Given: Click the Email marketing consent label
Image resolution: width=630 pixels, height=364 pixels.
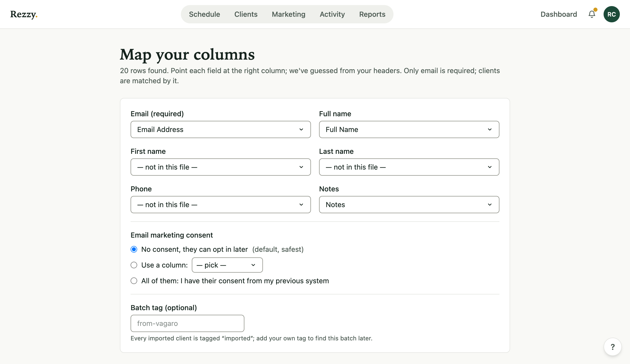Looking at the screenshot, I should point(171,235).
